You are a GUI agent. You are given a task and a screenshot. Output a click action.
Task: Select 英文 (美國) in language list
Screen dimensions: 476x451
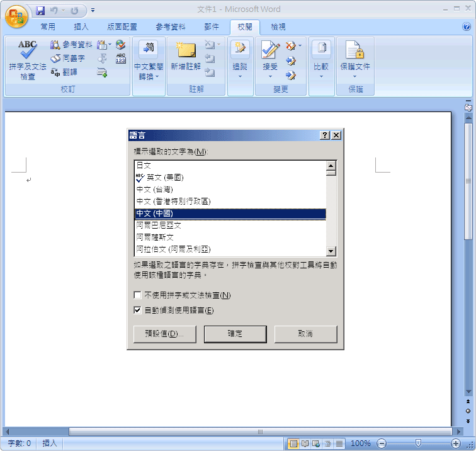point(230,178)
